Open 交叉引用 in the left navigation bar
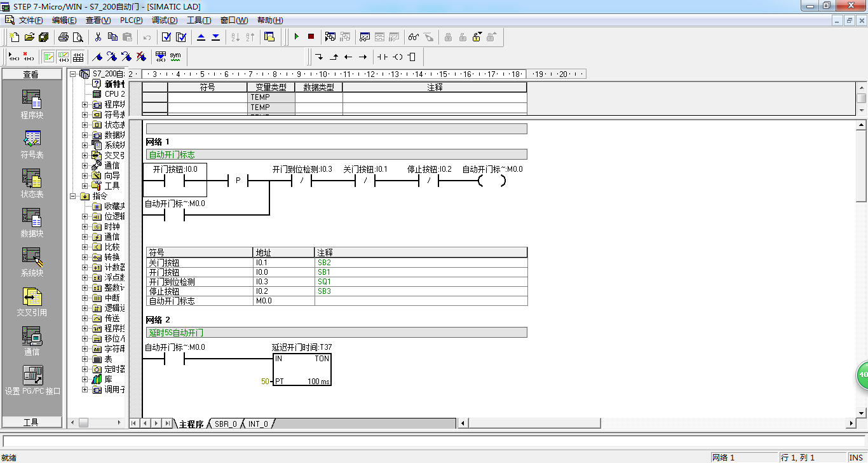This screenshot has height=463, width=868. pyautogui.click(x=32, y=302)
